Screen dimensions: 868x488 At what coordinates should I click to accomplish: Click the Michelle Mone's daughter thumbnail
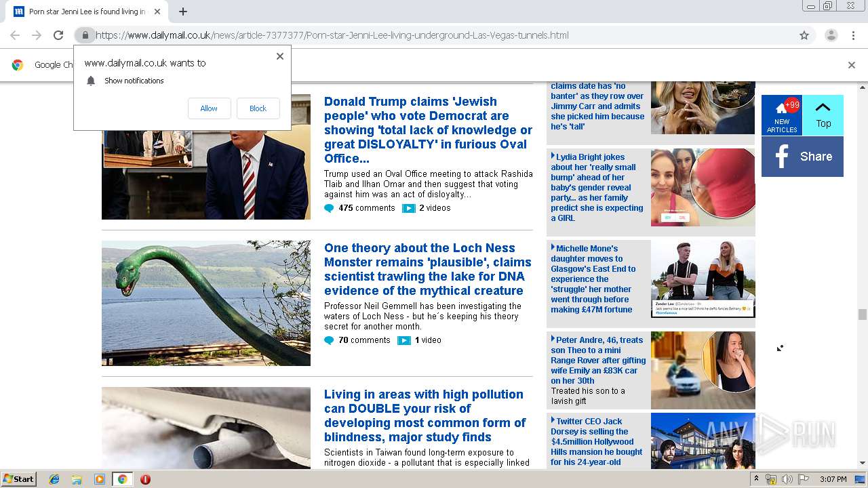(x=703, y=279)
